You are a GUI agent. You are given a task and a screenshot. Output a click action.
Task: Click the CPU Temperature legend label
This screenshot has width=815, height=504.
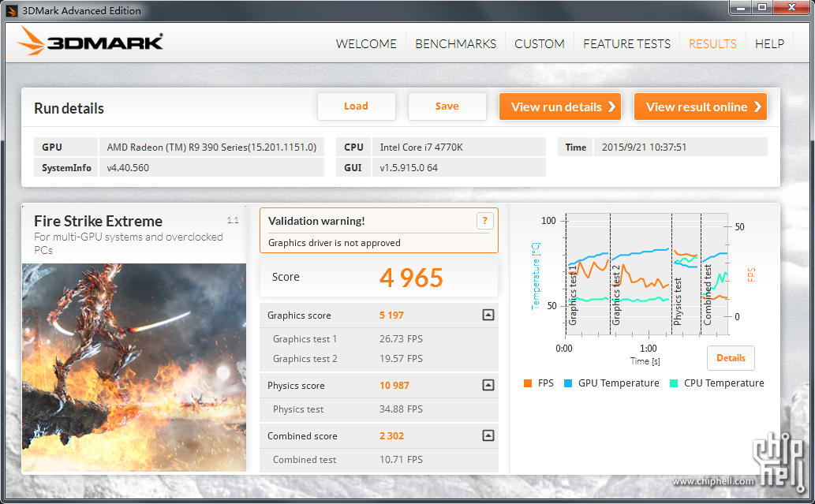coord(724,383)
